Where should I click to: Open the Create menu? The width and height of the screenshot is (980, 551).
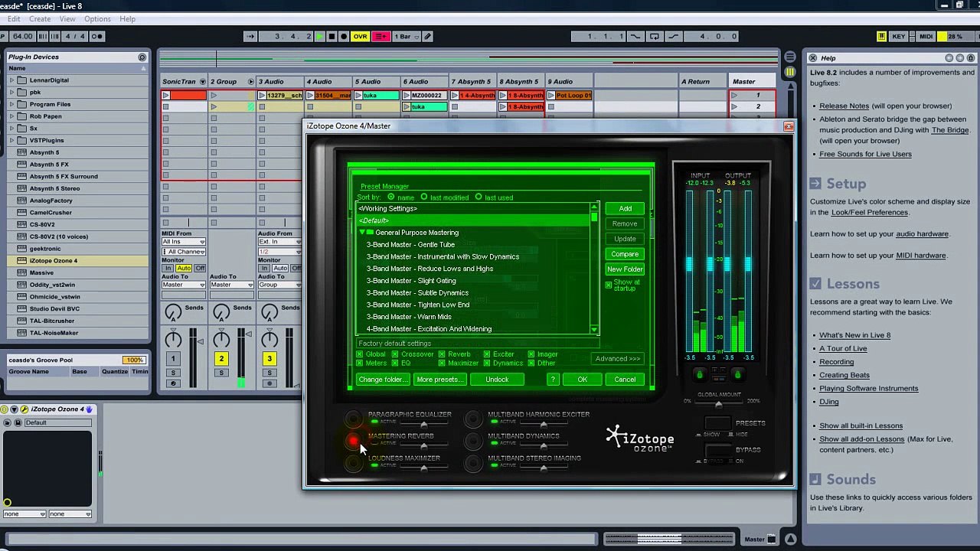(x=40, y=19)
